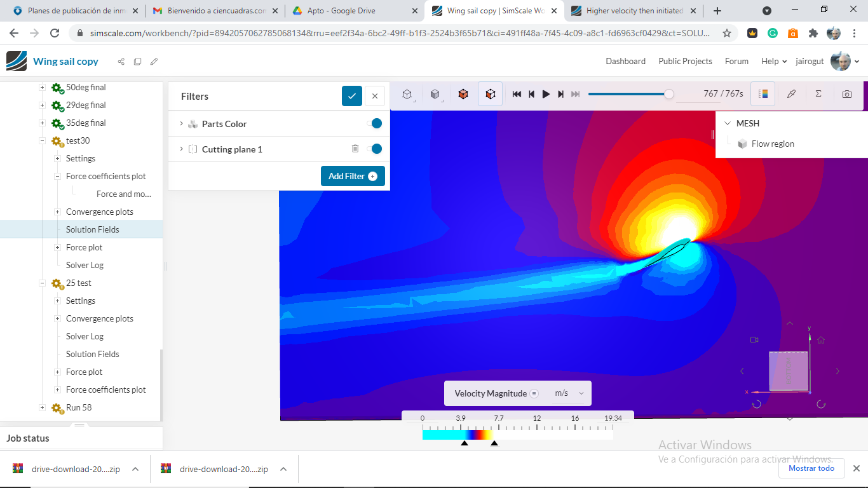Open the velocity units m/s dropdown
The width and height of the screenshot is (868, 488).
(x=569, y=393)
